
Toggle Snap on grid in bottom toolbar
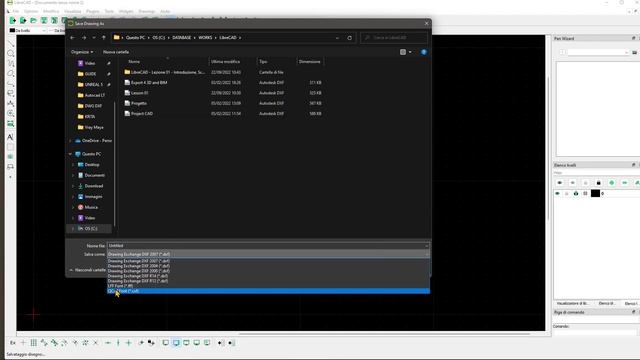[33, 343]
